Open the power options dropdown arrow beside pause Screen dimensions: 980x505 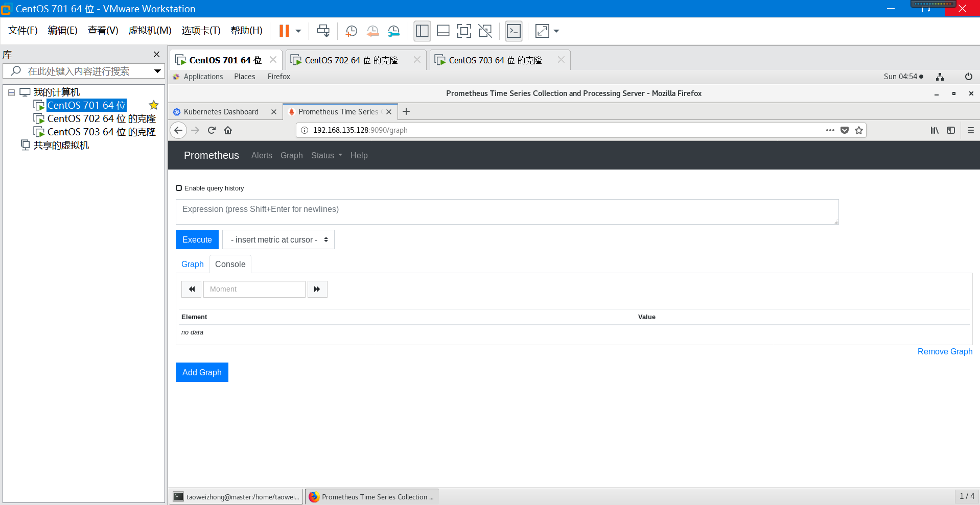(x=298, y=31)
